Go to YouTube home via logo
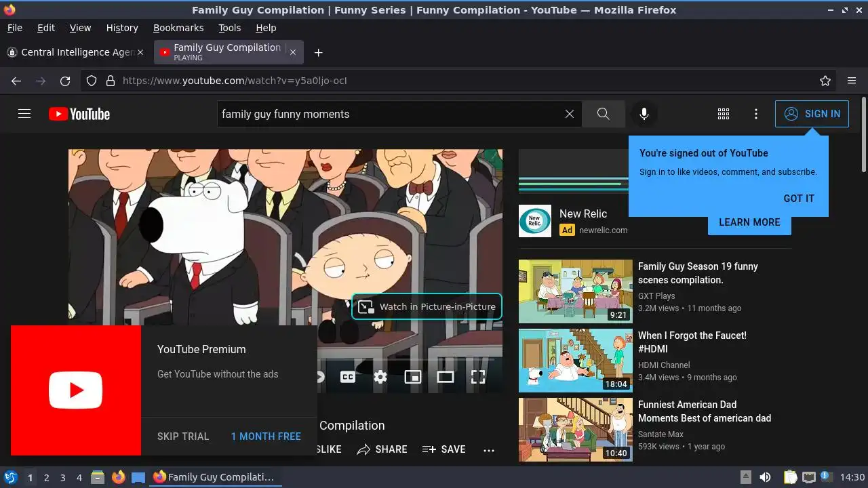This screenshot has width=868, height=488. tap(79, 114)
